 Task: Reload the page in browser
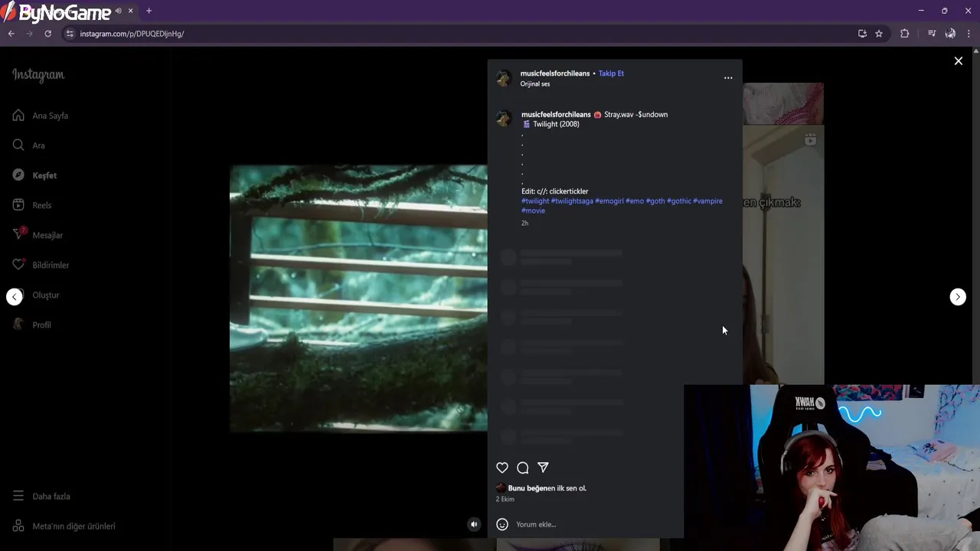click(48, 34)
